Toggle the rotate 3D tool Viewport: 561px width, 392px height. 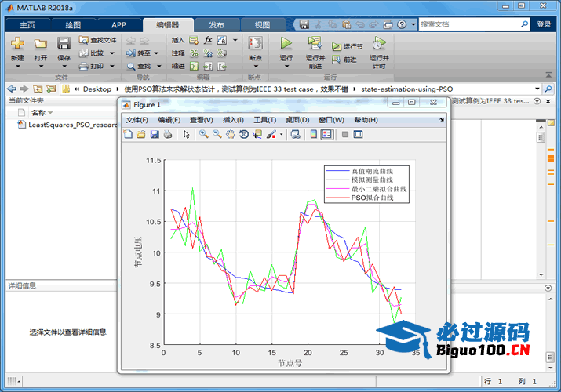click(x=244, y=134)
